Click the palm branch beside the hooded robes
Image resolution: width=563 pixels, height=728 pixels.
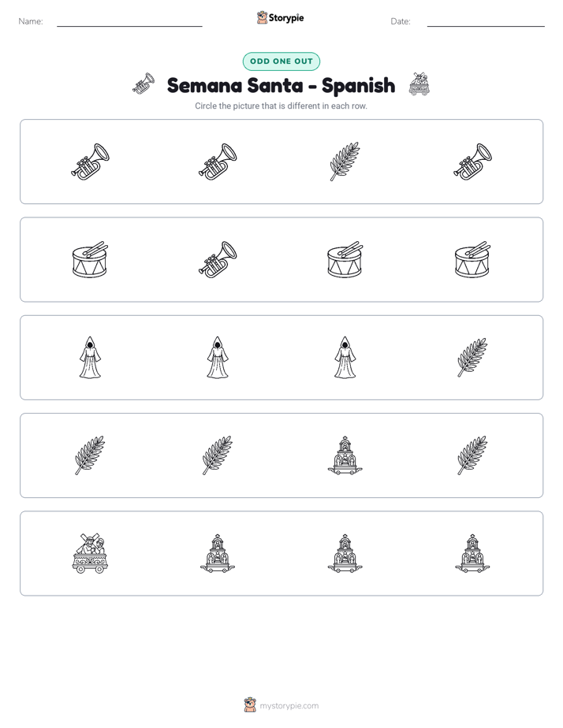coord(472,358)
